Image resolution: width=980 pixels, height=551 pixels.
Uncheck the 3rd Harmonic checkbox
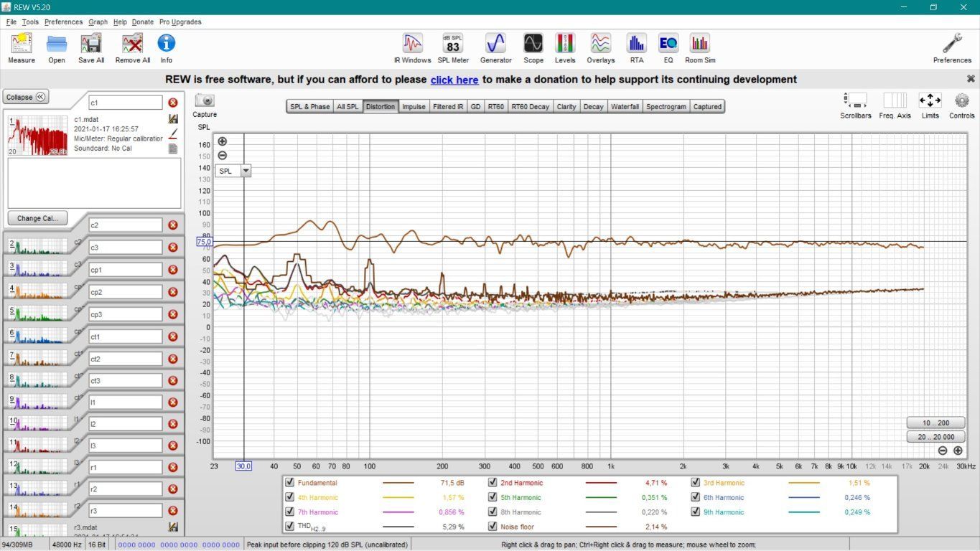coord(696,483)
